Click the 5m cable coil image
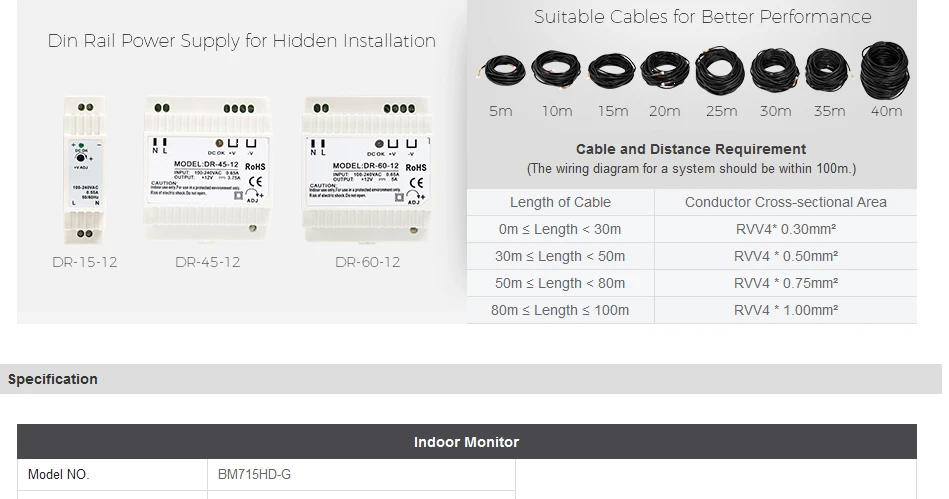 [501, 70]
